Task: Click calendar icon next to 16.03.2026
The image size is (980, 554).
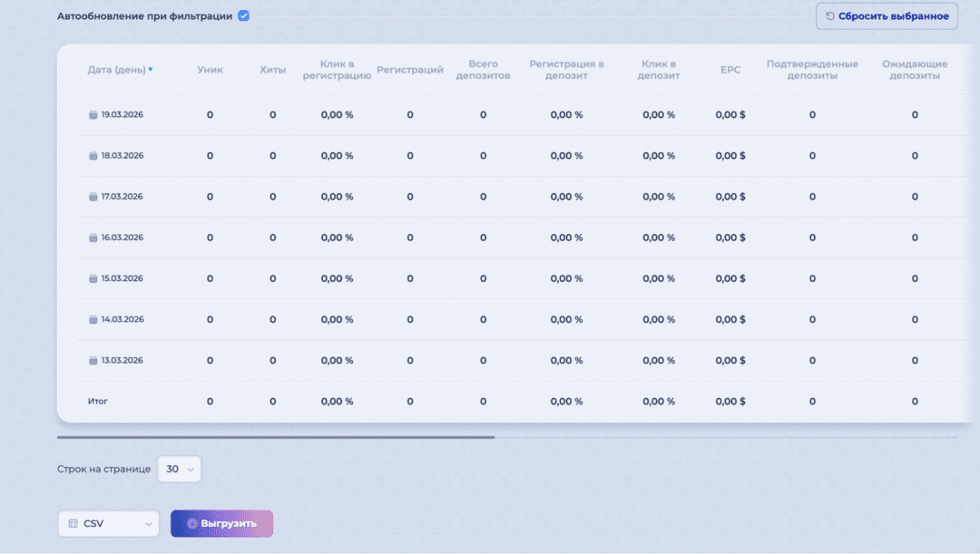Action: coord(93,238)
